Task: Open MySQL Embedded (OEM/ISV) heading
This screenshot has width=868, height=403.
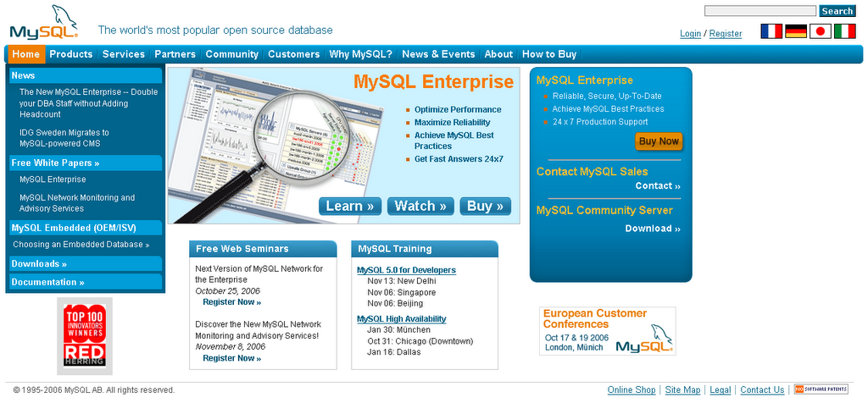Action: (86, 228)
